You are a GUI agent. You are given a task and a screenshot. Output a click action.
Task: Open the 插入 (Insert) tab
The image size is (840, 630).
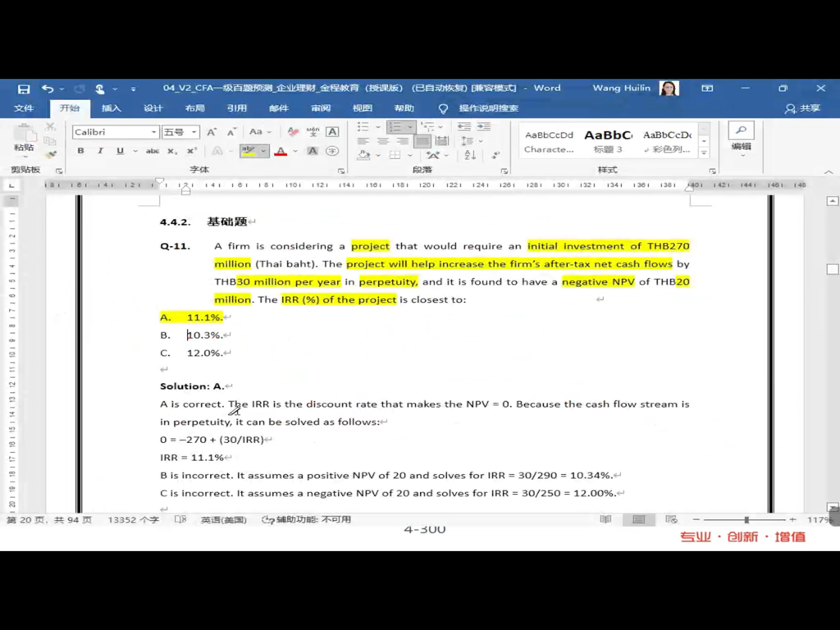[x=111, y=108]
